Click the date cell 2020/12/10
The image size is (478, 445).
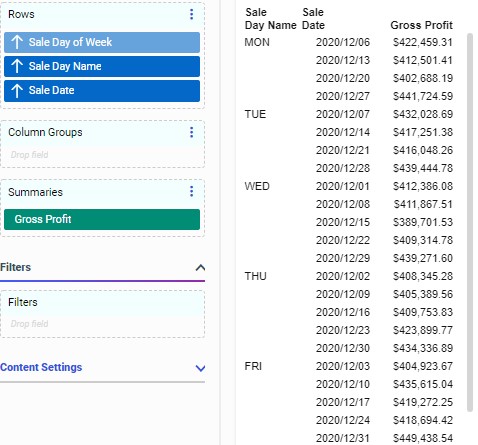pos(343,384)
